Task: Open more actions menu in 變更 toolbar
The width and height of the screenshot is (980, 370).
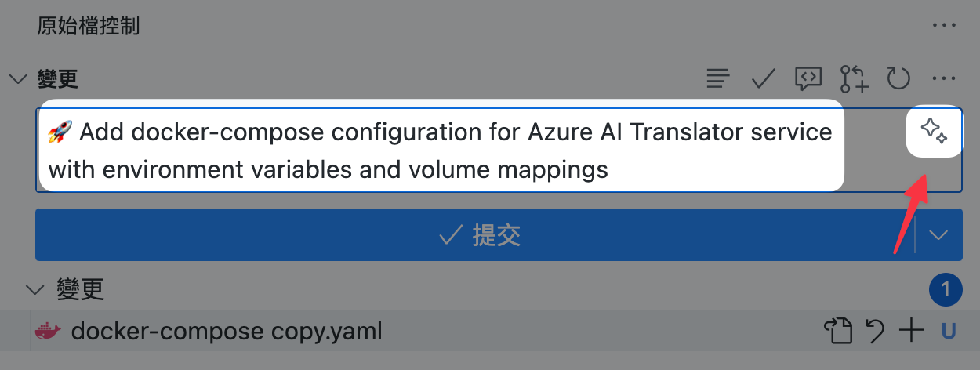Action: (x=944, y=78)
